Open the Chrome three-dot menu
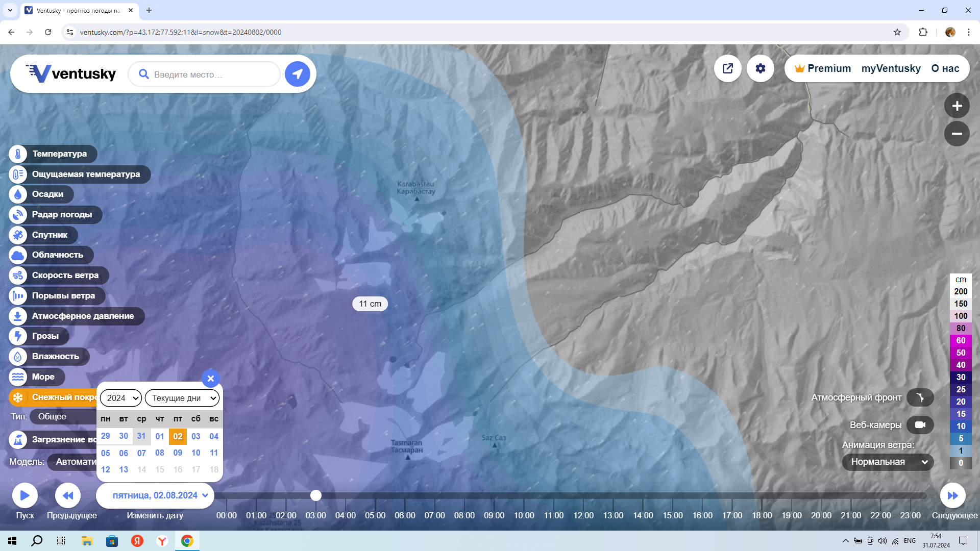This screenshot has width=980, height=551. pyautogui.click(x=969, y=32)
